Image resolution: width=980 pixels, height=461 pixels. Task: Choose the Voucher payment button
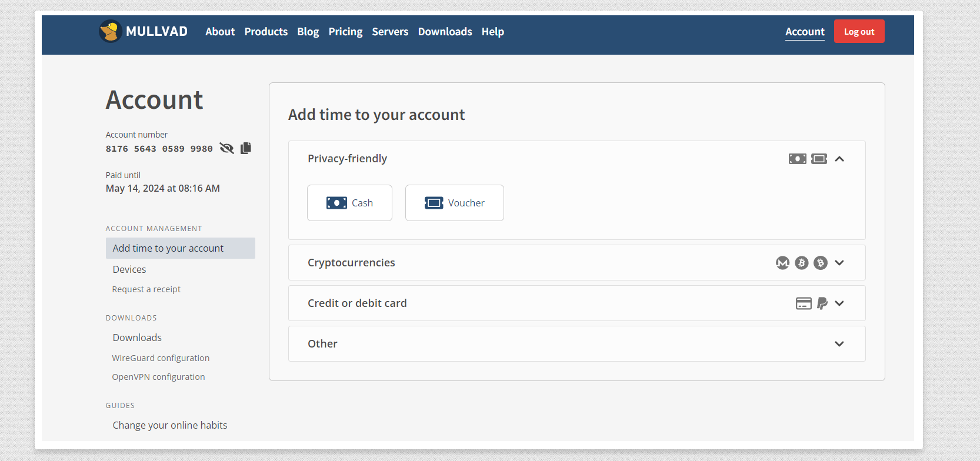455,203
